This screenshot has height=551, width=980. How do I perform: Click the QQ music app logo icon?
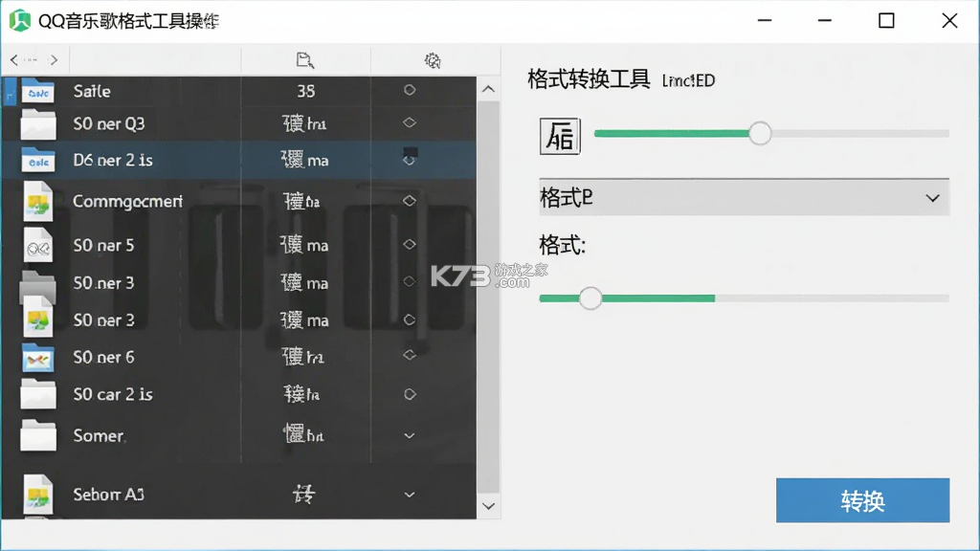point(20,21)
